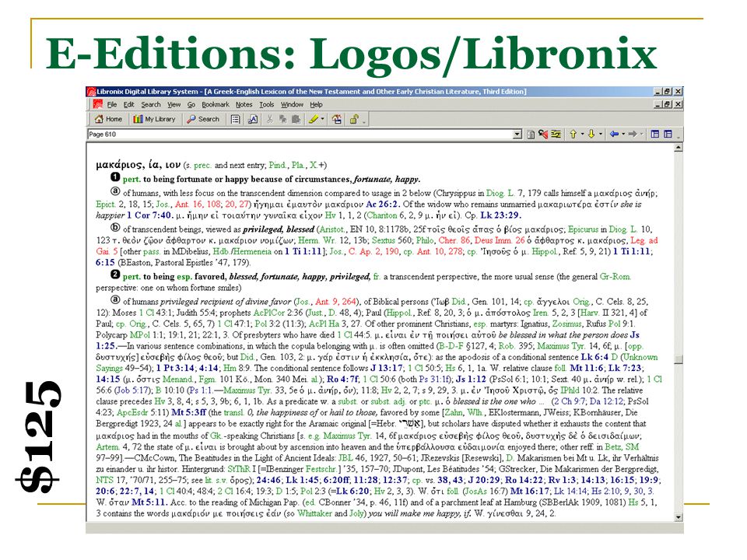The width and height of the screenshot is (747, 560).
Task: Follow the 'Mt 5:3ff' reference link
Action: [189, 412]
